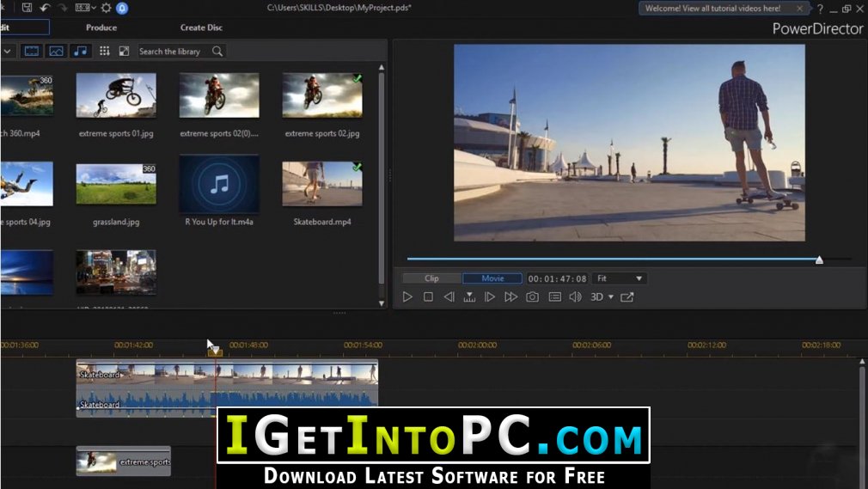Viewport: 868px width, 489px height.
Task: Click the expand library window icon
Action: [x=124, y=51]
